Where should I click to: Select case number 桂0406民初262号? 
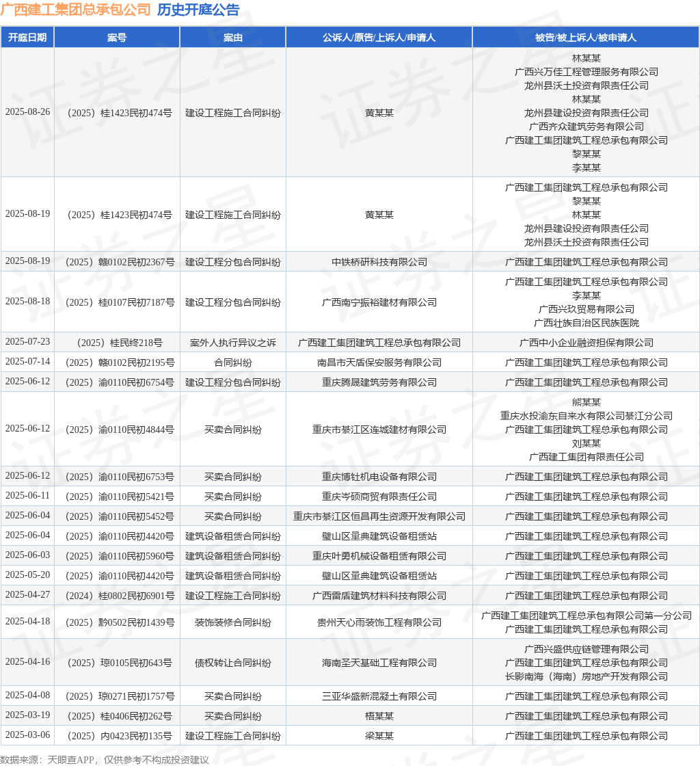pyautogui.click(x=120, y=716)
